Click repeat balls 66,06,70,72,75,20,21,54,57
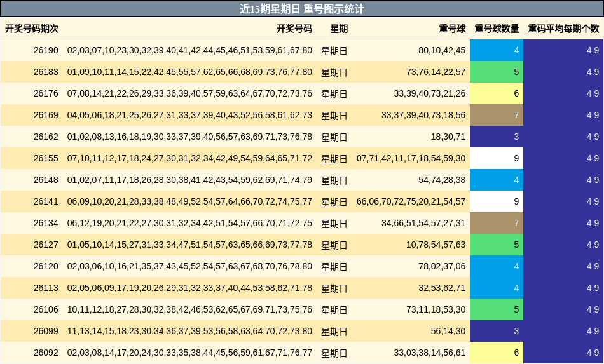The image size is (604, 364). tap(411, 201)
